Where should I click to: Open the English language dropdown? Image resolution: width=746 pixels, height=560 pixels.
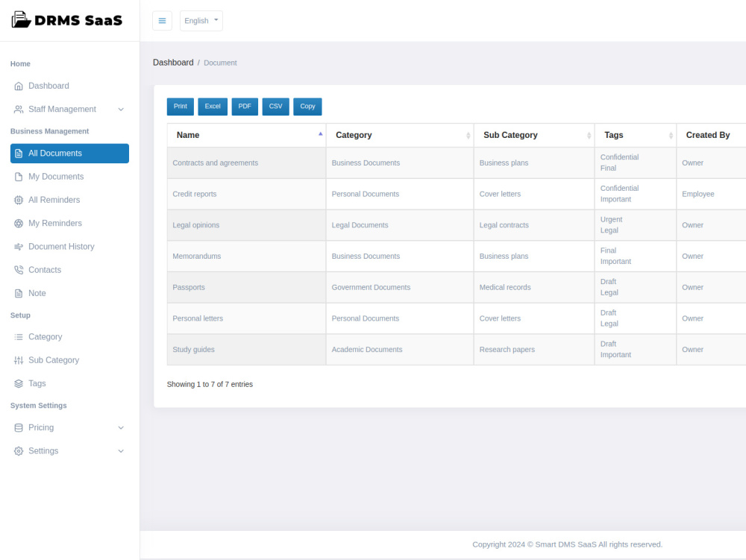pos(201,20)
